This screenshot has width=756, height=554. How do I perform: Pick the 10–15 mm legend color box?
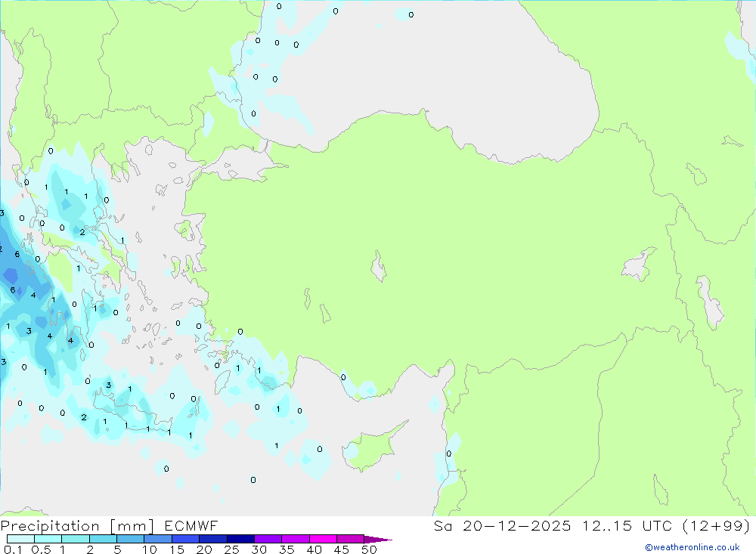click(158, 539)
